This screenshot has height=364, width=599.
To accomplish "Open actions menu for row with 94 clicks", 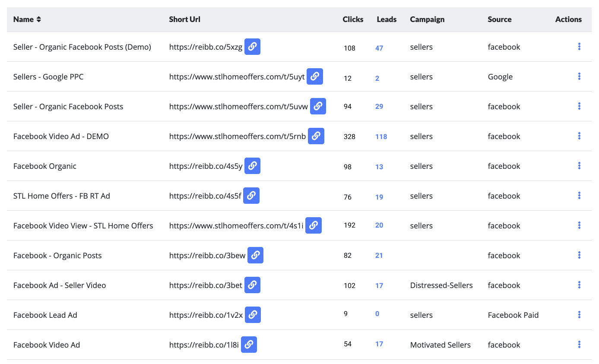I will click(x=579, y=106).
